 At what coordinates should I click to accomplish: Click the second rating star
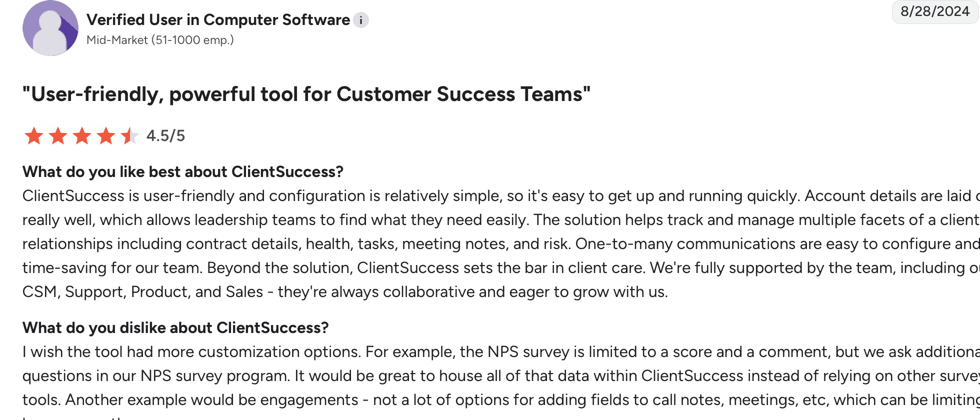[58, 135]
